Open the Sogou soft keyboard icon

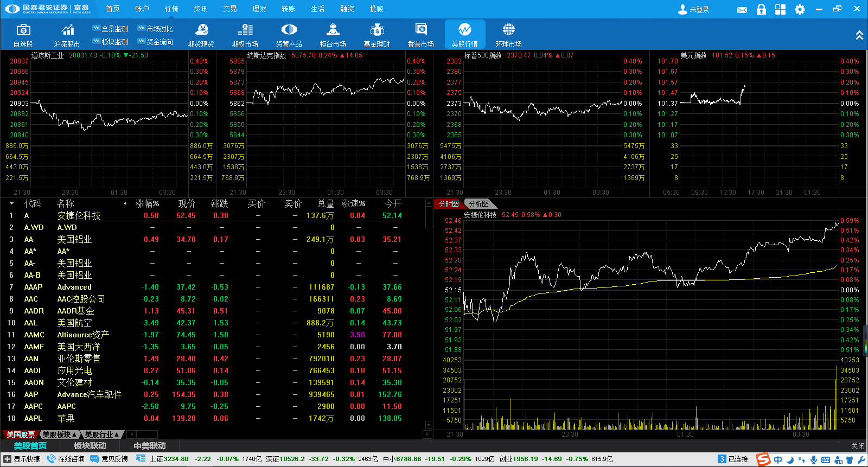tap(826, 459)
